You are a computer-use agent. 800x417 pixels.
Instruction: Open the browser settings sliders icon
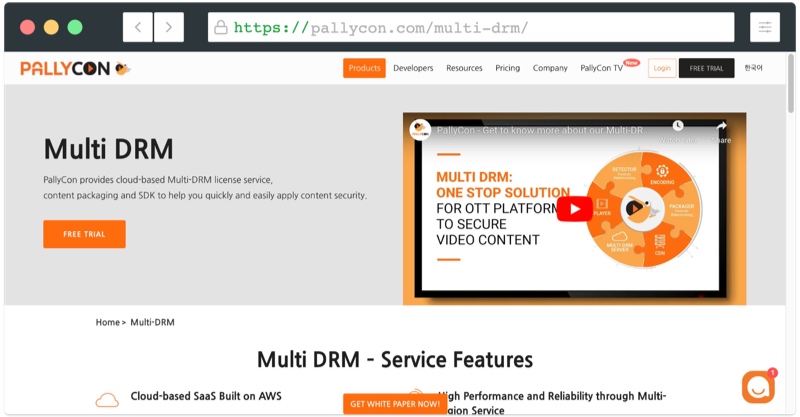pos(765,27)
